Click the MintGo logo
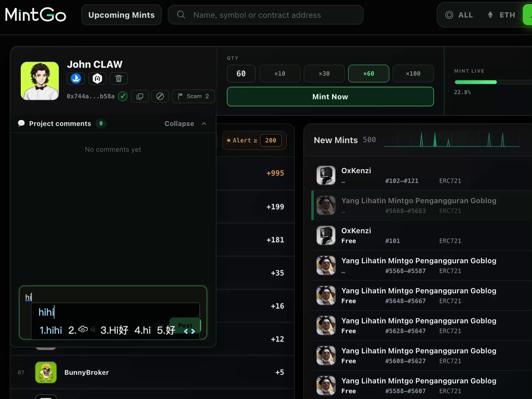Image resolution: width=532 pixels, height=399 pixels. tap(35, 15)
